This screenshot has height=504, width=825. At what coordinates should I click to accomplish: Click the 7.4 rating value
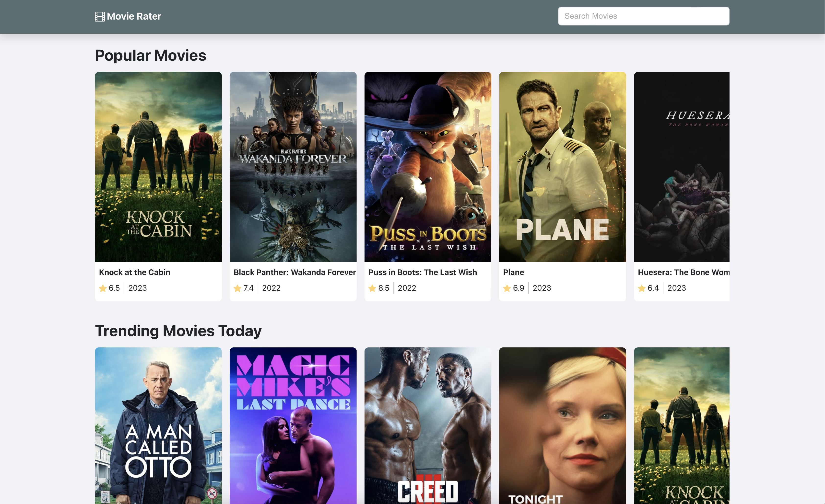pyautogui.click(x=248, y=288)
